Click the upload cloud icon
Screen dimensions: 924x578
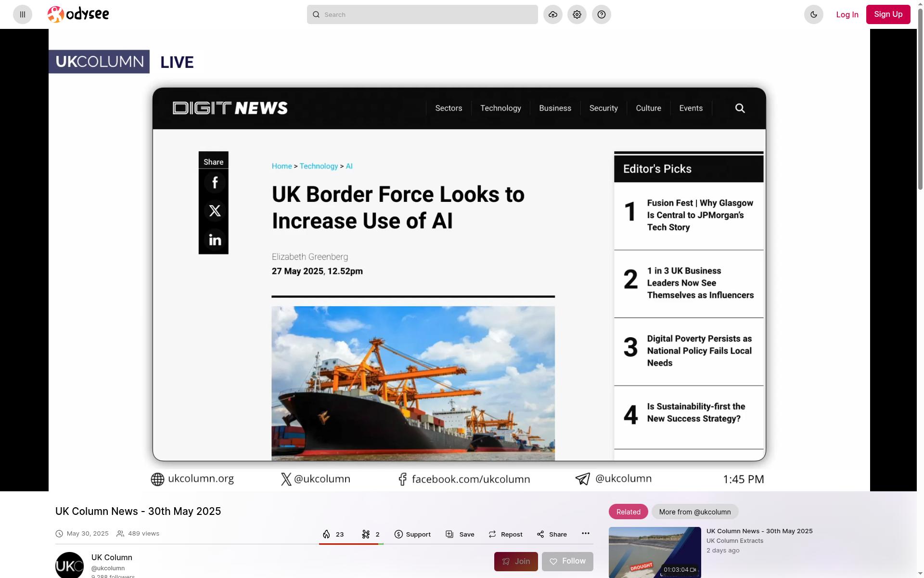553,14
